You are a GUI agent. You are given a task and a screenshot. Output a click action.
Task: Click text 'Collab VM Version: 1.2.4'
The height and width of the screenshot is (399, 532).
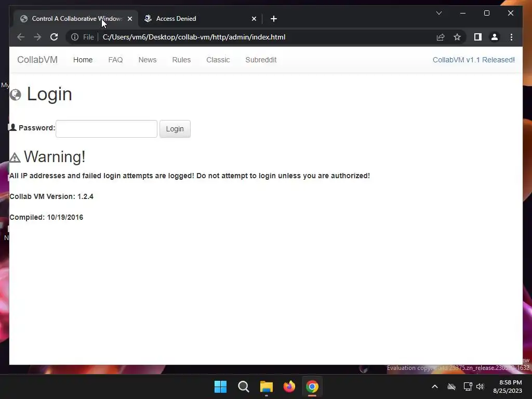[x=51, y=196]
